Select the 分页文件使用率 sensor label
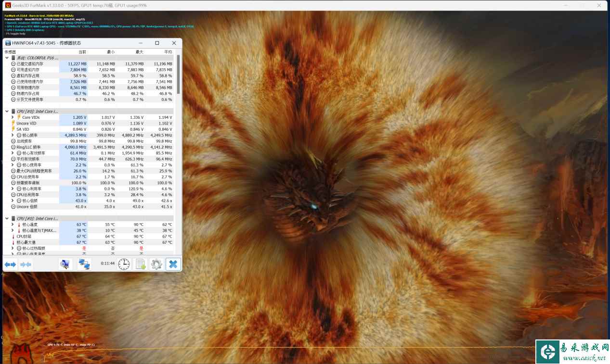Viewport: 610px width, 364px height. 30,100
